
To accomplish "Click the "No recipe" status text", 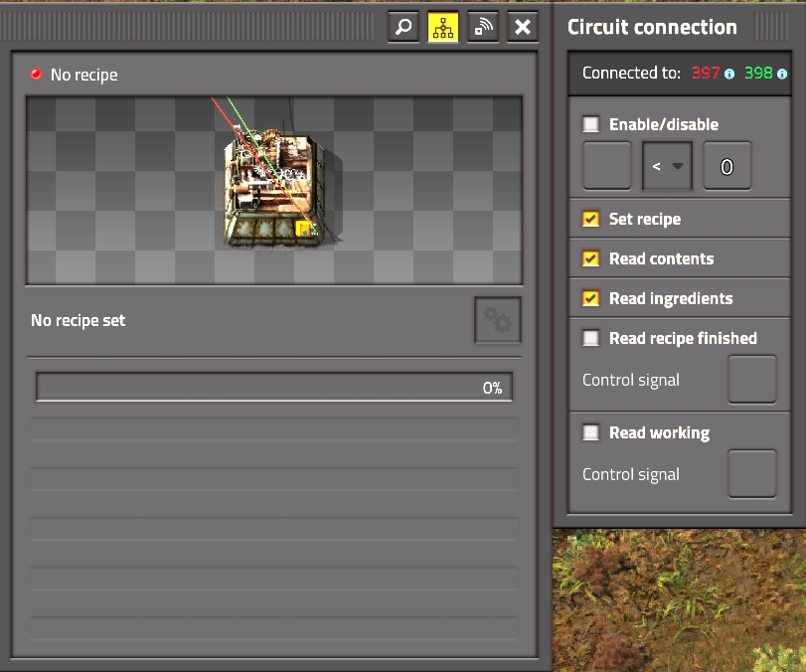I will [83, 76].
